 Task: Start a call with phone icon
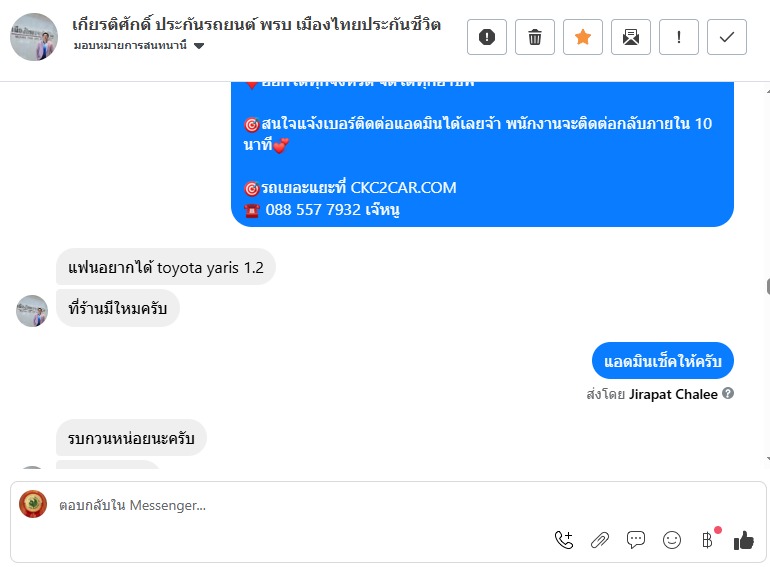[564, 540]
